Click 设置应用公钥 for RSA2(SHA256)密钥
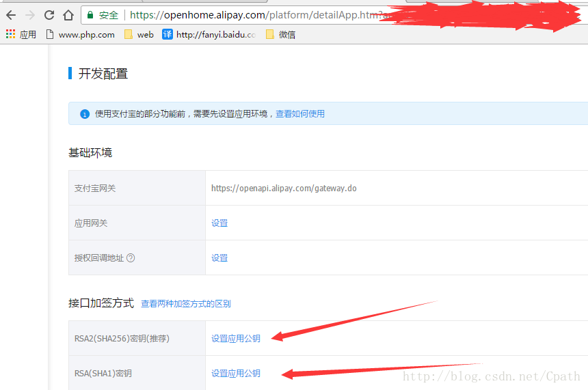Viewport: 588px width, 390px height. pyautogui.click(x=235, y=338)
